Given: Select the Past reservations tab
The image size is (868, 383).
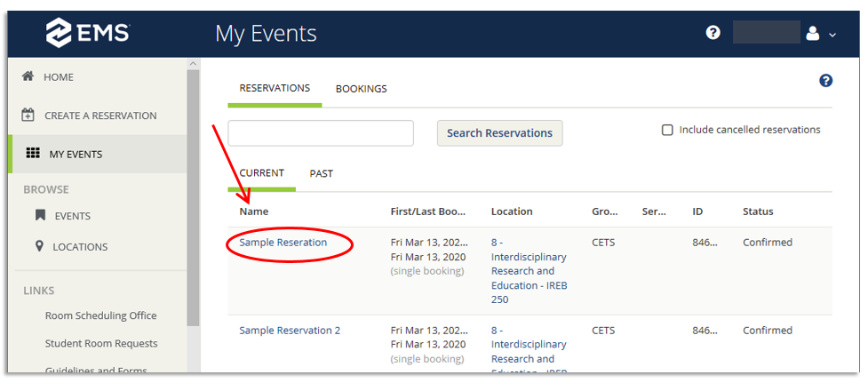Looking at the screenshot, I should coord(321,173).
